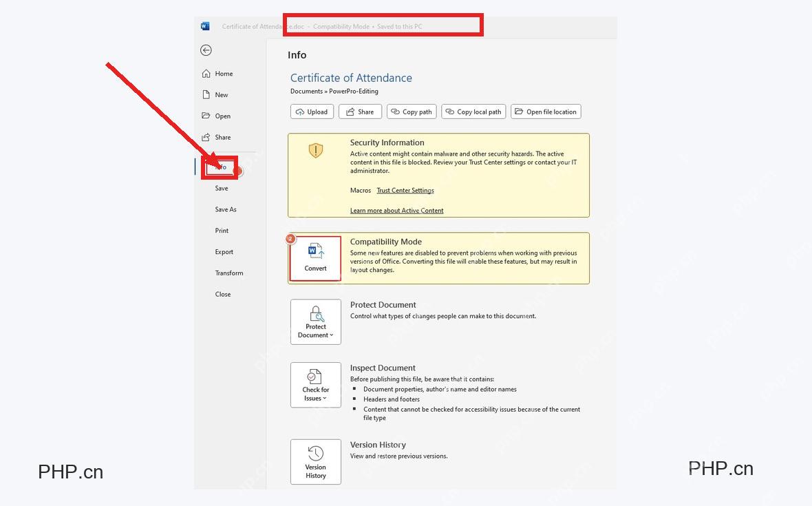Click the Protect Document heading text
The image size is (812, 506).
(383, 305)
